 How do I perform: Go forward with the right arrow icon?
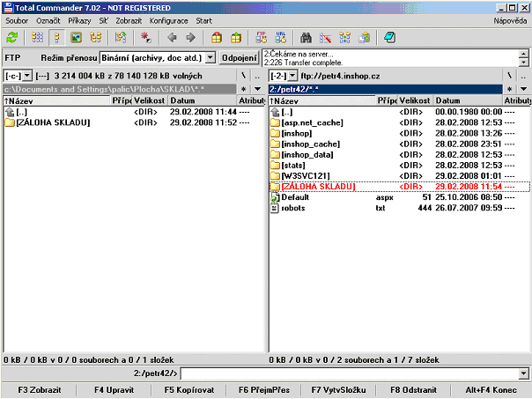[x=191, y=37]
